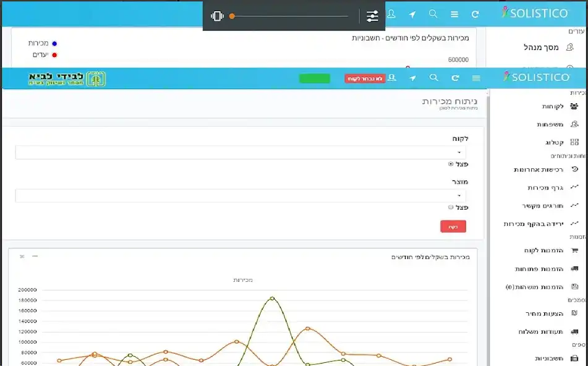This screenshot has width=588, height=366.
Task: Click the navigation arrow icon in lower header
Action: (412, 78)
